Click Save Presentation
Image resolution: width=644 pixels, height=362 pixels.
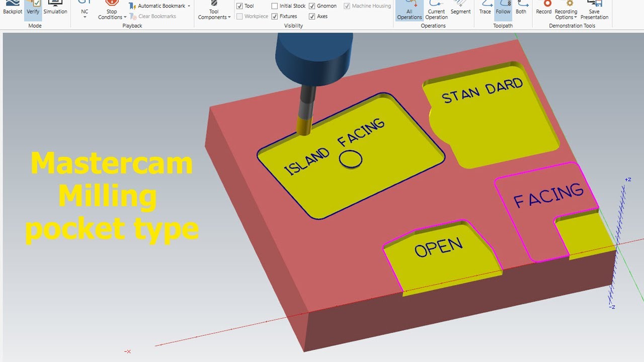pyautogui.click(x=594, y=11)
